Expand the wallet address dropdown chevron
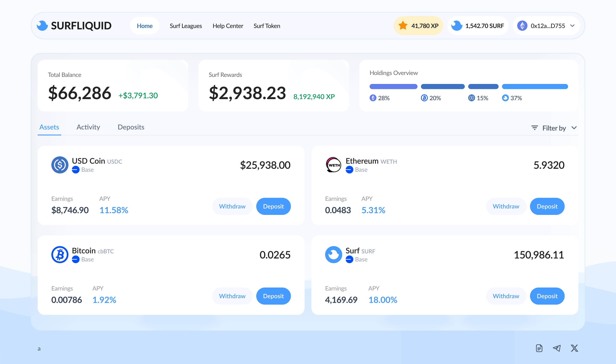This screenshot has width=616, height=364. point(572,26)
